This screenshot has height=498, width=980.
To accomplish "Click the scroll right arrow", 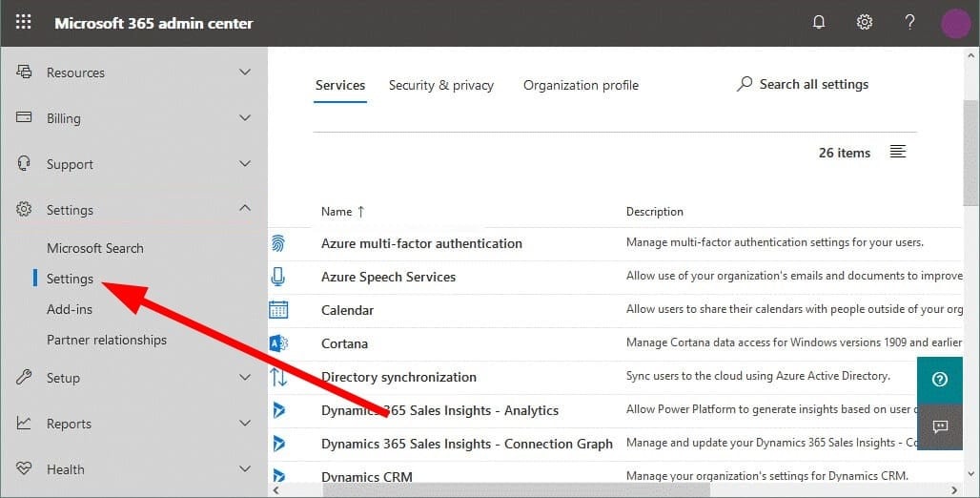I will [954, 489].
